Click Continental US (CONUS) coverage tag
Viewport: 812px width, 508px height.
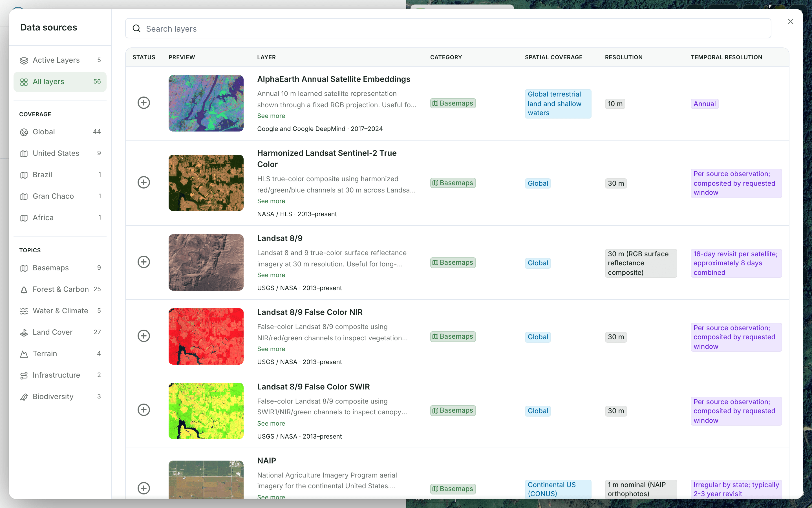(558, 489)
